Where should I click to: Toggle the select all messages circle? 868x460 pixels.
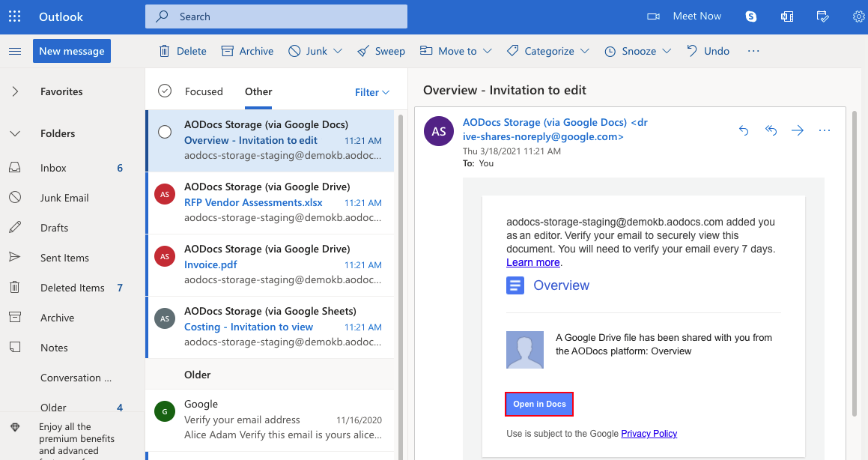165,91
